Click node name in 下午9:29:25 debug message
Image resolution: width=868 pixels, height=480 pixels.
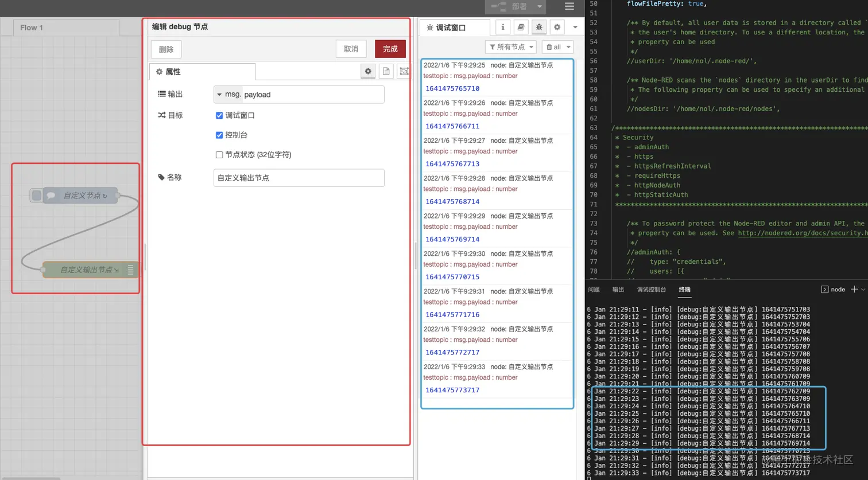522,65
